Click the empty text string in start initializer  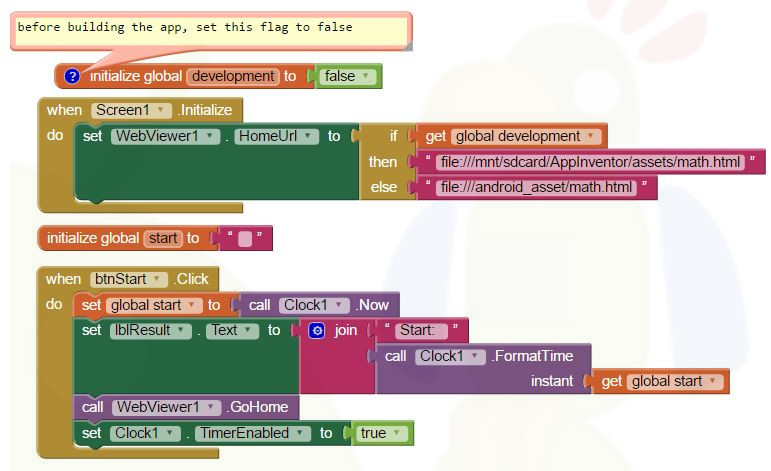click(x=245, y=238)
